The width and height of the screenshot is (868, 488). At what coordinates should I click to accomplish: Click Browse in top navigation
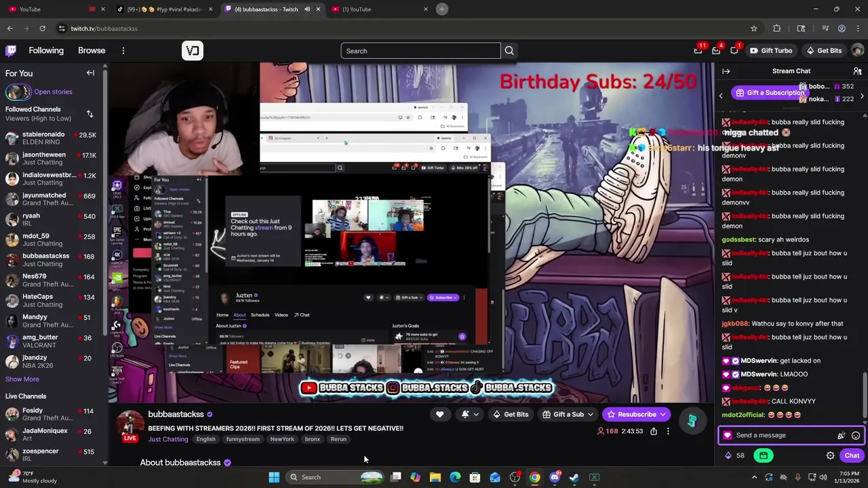click(x=92, y=51)
